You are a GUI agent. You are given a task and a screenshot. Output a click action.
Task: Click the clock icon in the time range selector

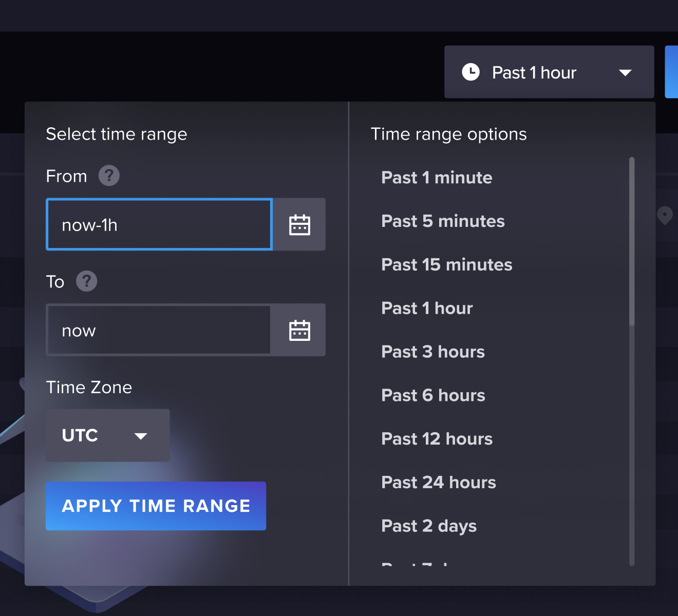[470, 72]
